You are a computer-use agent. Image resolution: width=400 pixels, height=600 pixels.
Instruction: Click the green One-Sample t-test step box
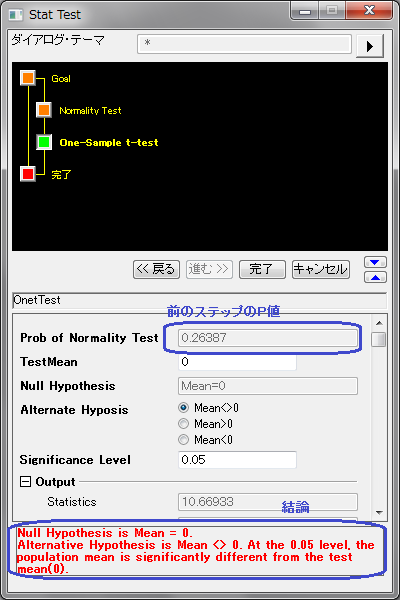click(x=44, y=142)
